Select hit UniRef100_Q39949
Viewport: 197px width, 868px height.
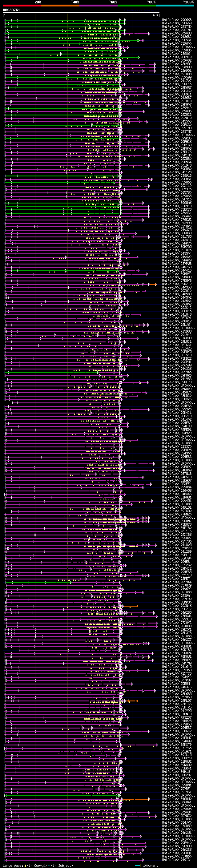click(x=177, y=108)
